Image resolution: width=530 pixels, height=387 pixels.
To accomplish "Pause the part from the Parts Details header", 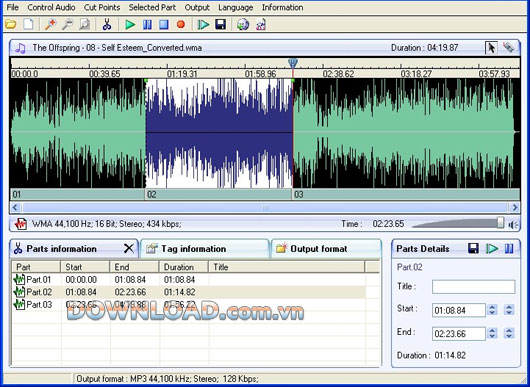I will coord(509,248).
